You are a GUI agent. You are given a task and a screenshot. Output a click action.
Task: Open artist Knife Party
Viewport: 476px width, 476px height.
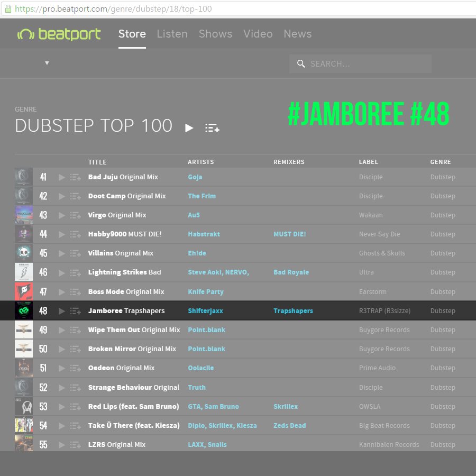(206, 292)
